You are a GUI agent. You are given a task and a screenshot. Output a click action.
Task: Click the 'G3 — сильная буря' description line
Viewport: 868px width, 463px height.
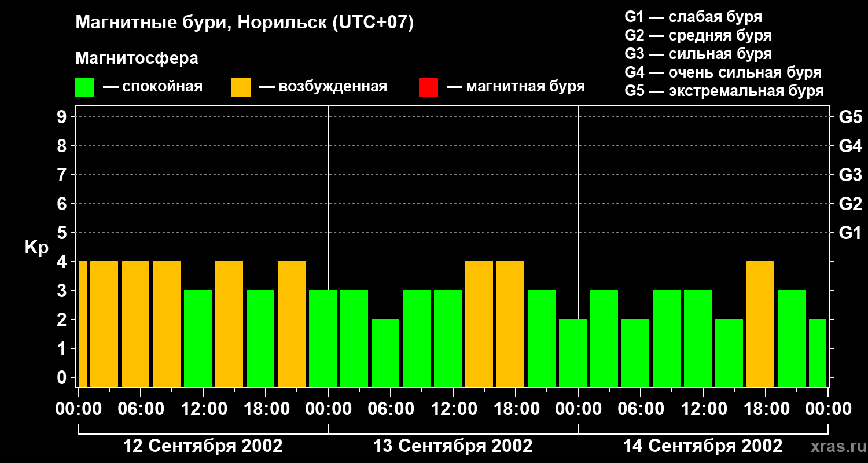pos(698,54)
